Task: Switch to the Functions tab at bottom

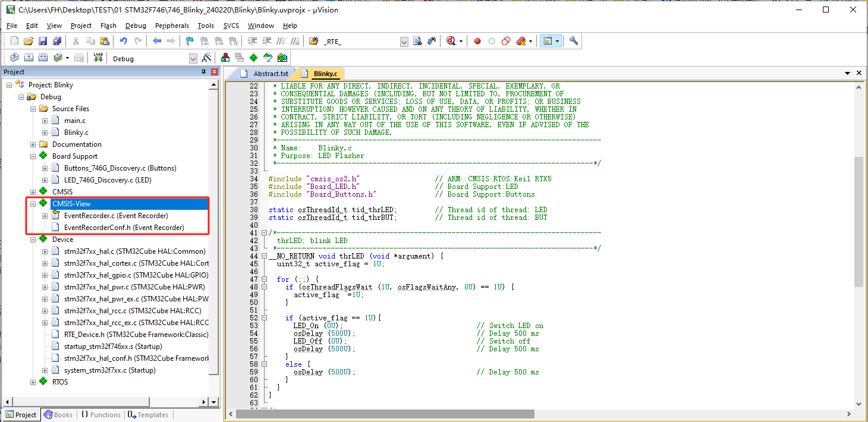Action: tap(100, 415)
